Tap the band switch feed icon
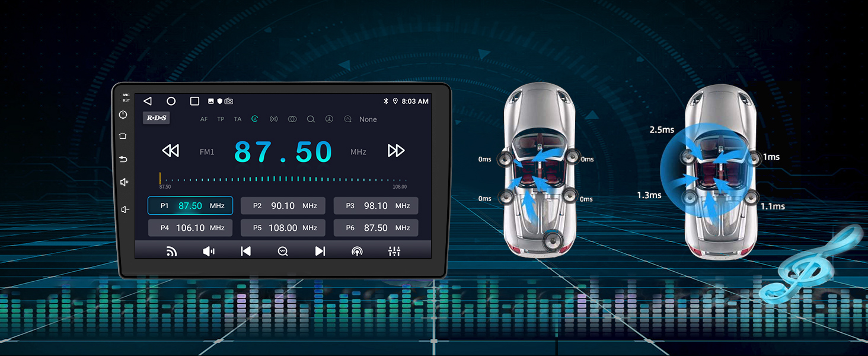The image size is (868, 356). [171, 251]
